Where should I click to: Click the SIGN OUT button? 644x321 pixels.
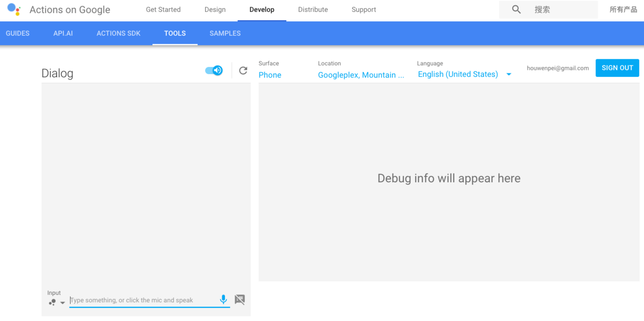(x=617, y=68)
